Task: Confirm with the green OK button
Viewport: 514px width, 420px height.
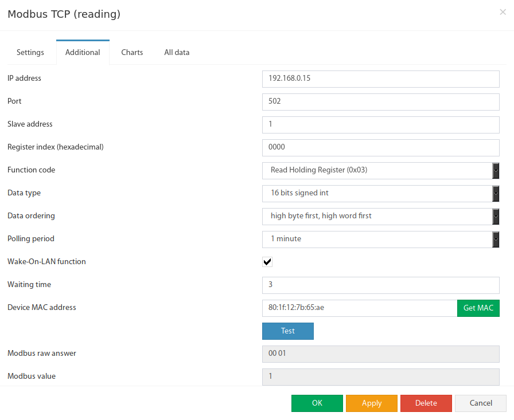Action: pos(317,403)
